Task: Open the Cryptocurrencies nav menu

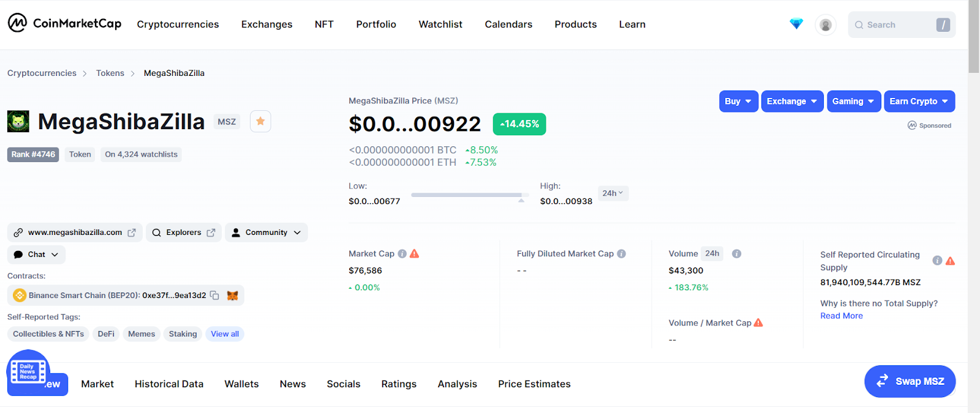Action: tap(178, 24)
